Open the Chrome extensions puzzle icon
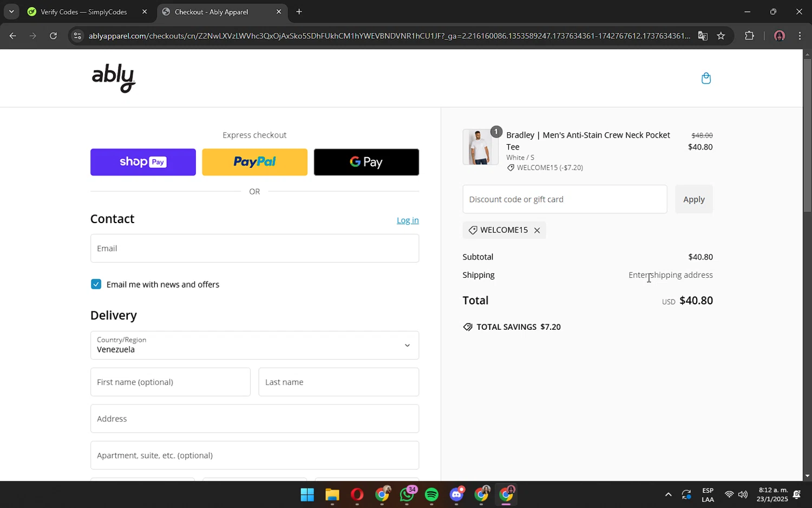The width and height of the screenshot is (812, 508). 749,36
